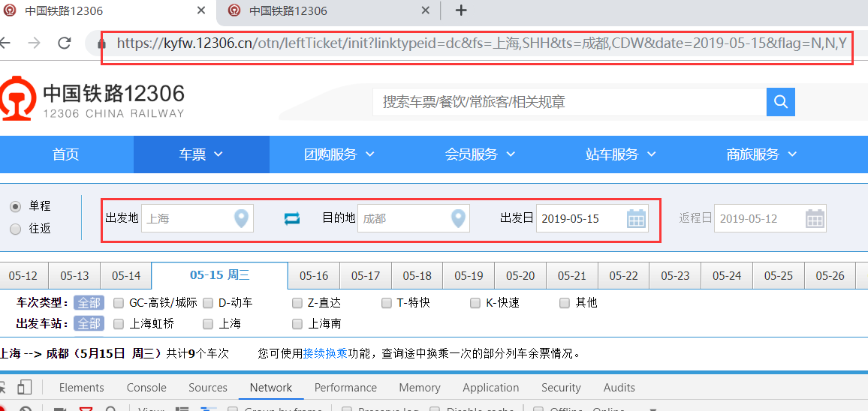Image resolution: width=868 pixels, height=411 pixels.
Task: Click the kyfw.12306.cn URL address bar
Action: 481,43
